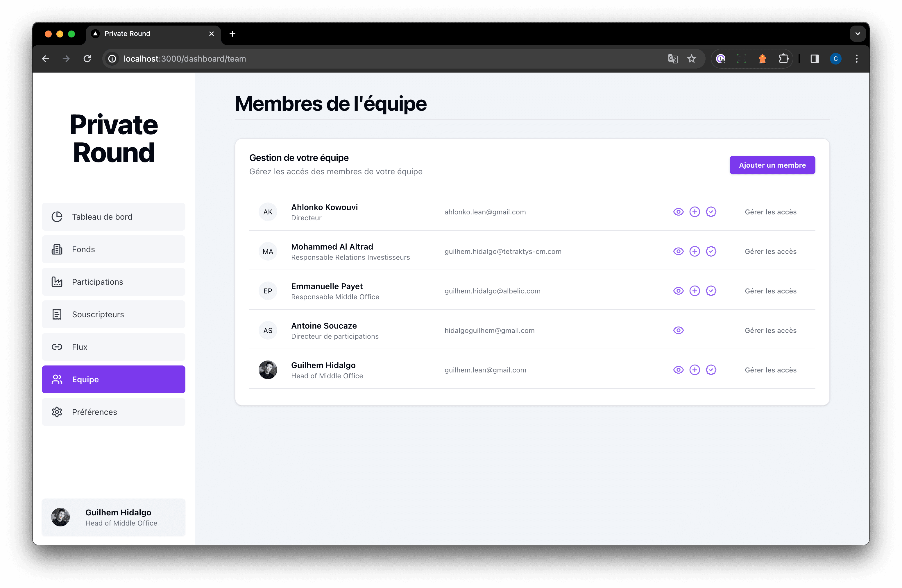Expand the tab search dropdown
902x588 pixels.
[x=858, y=34]
